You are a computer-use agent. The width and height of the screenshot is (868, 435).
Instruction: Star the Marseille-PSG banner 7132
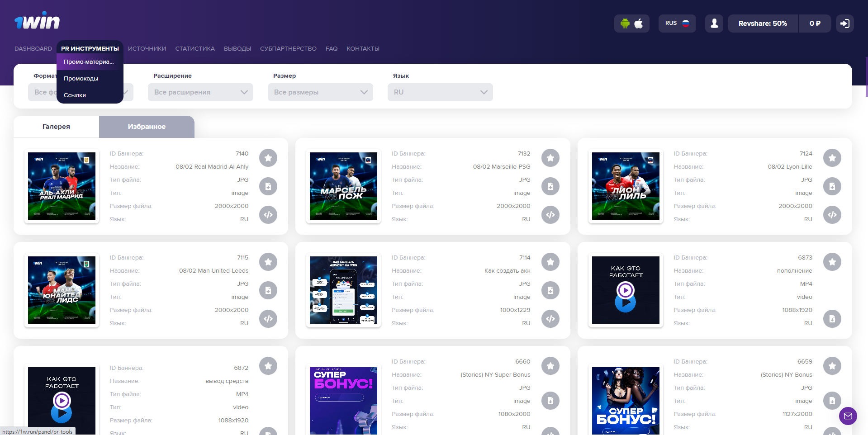coord(550,158)
